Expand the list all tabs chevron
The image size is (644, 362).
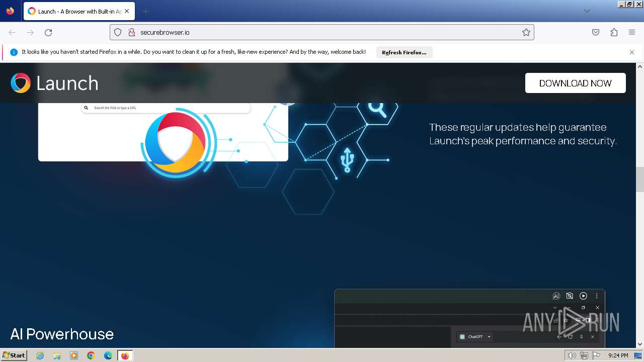[x=587, y=11]
